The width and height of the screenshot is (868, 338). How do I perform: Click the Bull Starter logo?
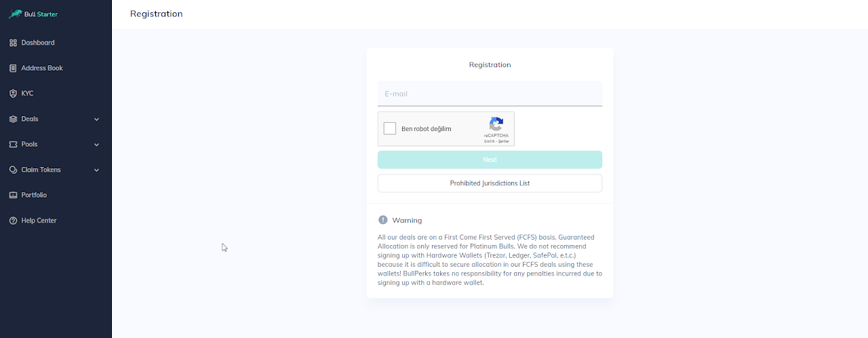pyautogui.click(x=33, y=14)
